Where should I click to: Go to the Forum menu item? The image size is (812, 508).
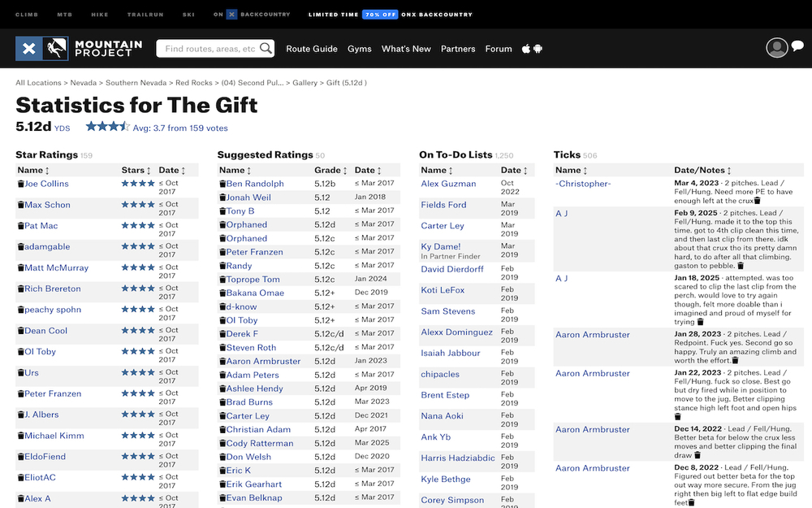click(499, 49)
